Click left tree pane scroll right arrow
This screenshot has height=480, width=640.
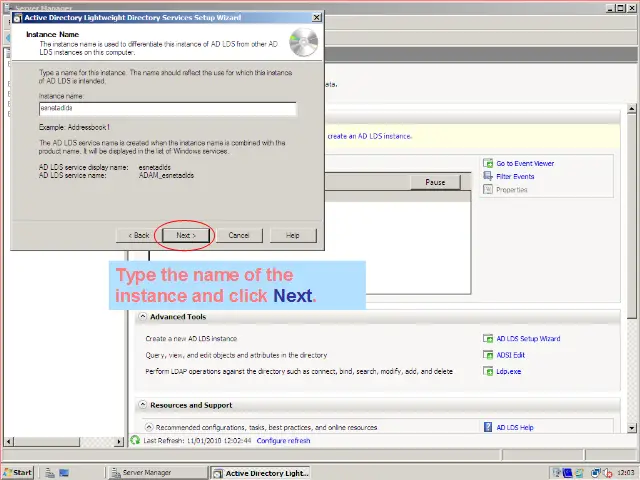[x=119, y=441]
